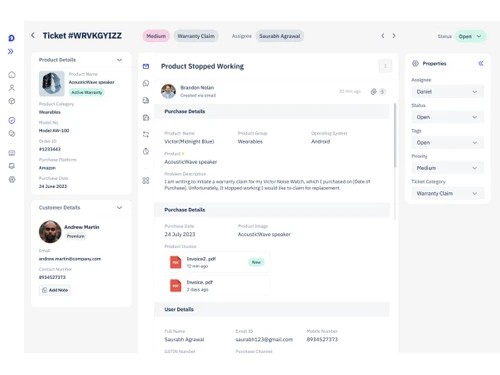Screen dimensions: 500x375
Task: Open the table list icon in sidebar
Action: click(12, 153)
